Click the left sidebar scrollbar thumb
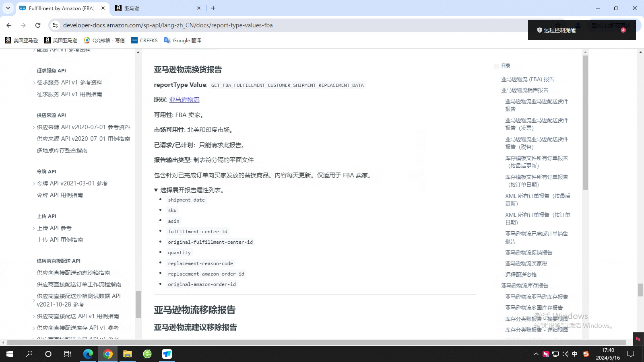This screenshot has width=644, height=362. click(138, 304)
